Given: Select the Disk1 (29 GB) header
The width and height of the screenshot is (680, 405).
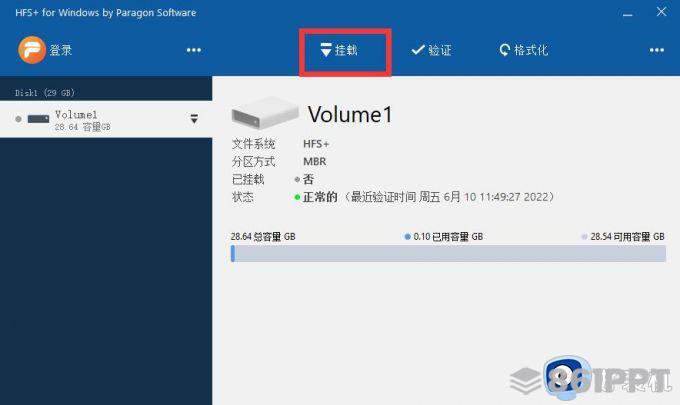Looking at the screenshot, I should pyautogui.click(x=45, y=93).
